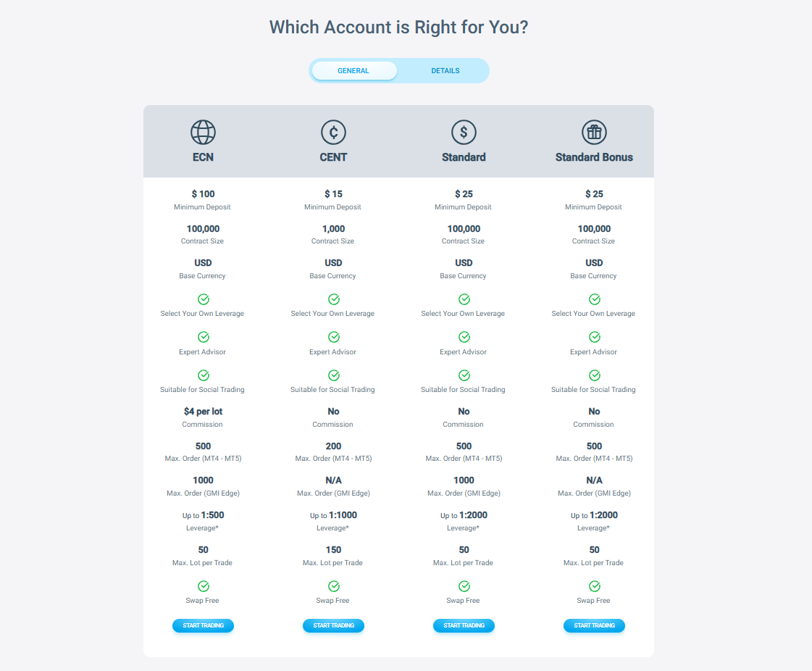Viewport: 812px width, 671px height.
Task: Click ECN Swap Free checkmark icon
Action: pyautogui.click(x=204, y=586)
